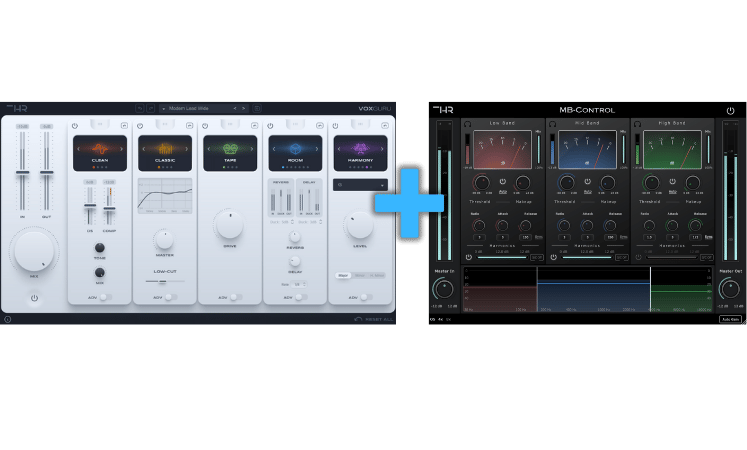This screenshot has width=747, height=450.
Task: Click the DS fader in Clean module
Action: click(90, 206)
